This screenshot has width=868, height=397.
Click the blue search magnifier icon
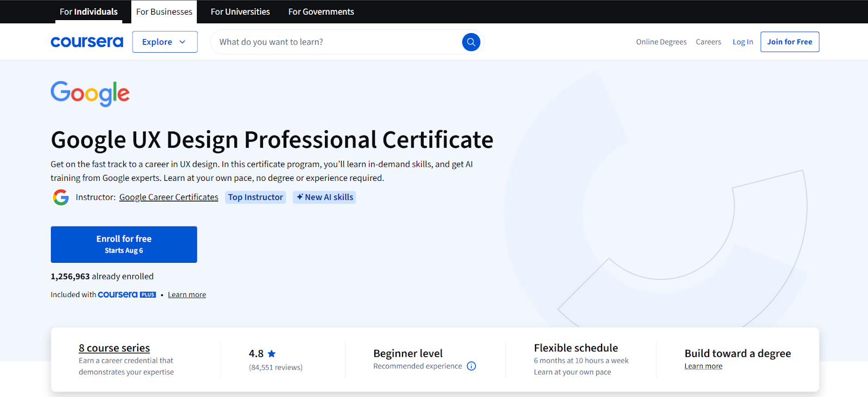pyautogui.click(x=471, y=42)
